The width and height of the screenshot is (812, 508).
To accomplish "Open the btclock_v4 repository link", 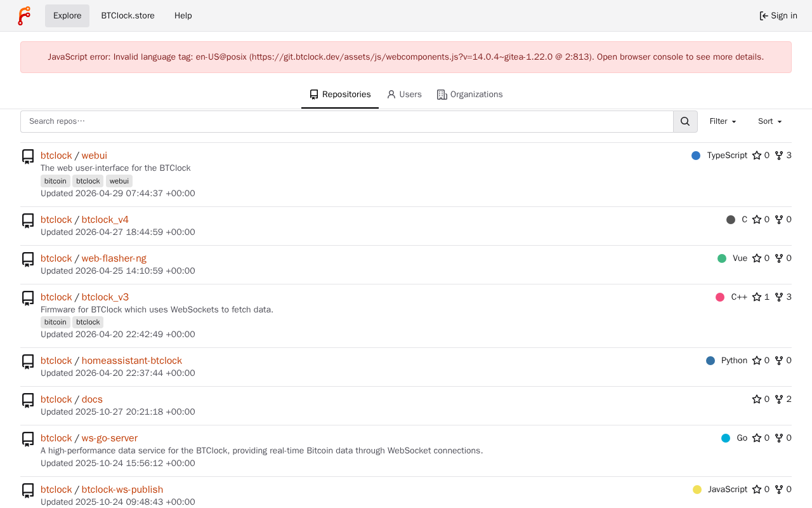I will point(105,220).
